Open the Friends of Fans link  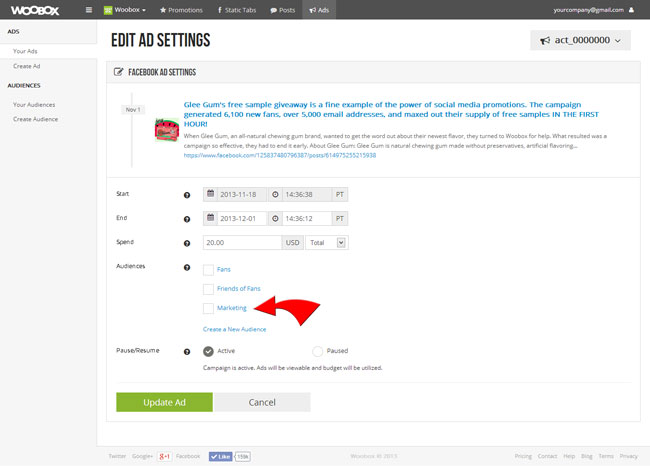pos(238,289)
